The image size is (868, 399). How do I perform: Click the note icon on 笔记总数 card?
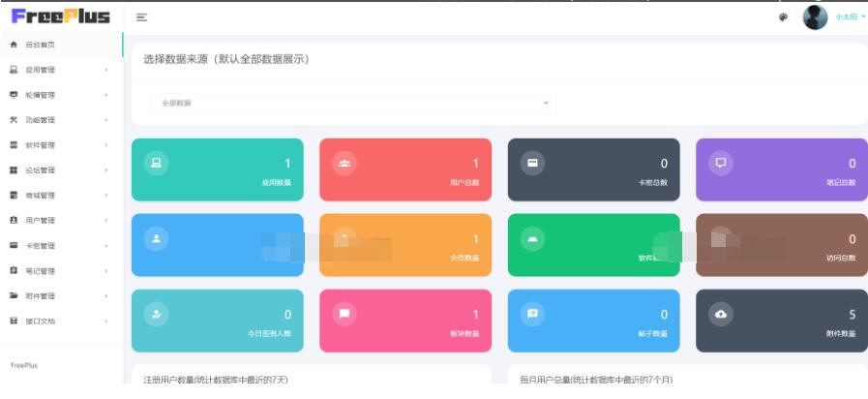pos(721,163)
